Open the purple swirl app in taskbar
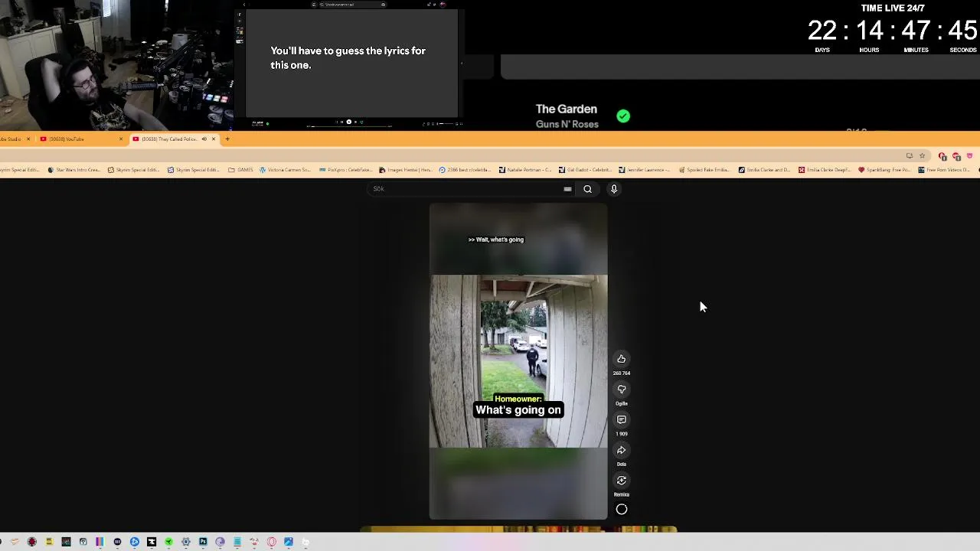This screenshot has width=980, height=551. [220, 542]
